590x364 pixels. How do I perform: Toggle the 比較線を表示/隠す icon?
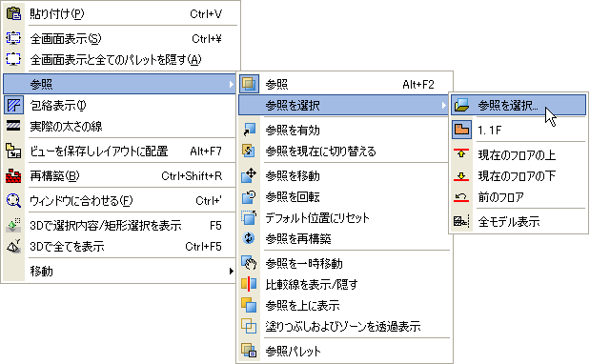coord(249,284)
